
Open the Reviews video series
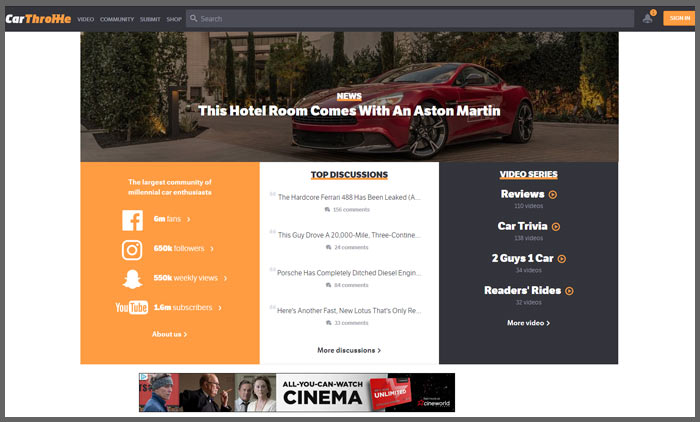pyautogui.click(x=523, y=194)
